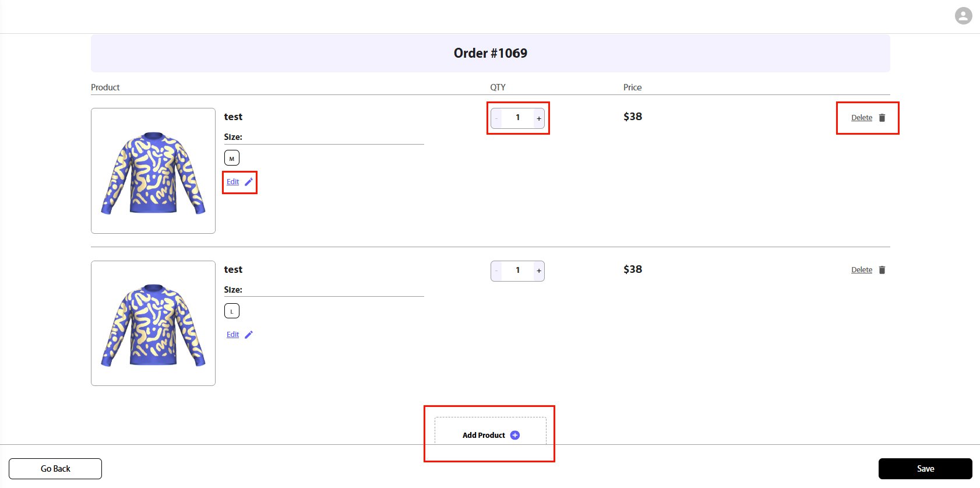Increase quantity of the first product

click(539, 118)
